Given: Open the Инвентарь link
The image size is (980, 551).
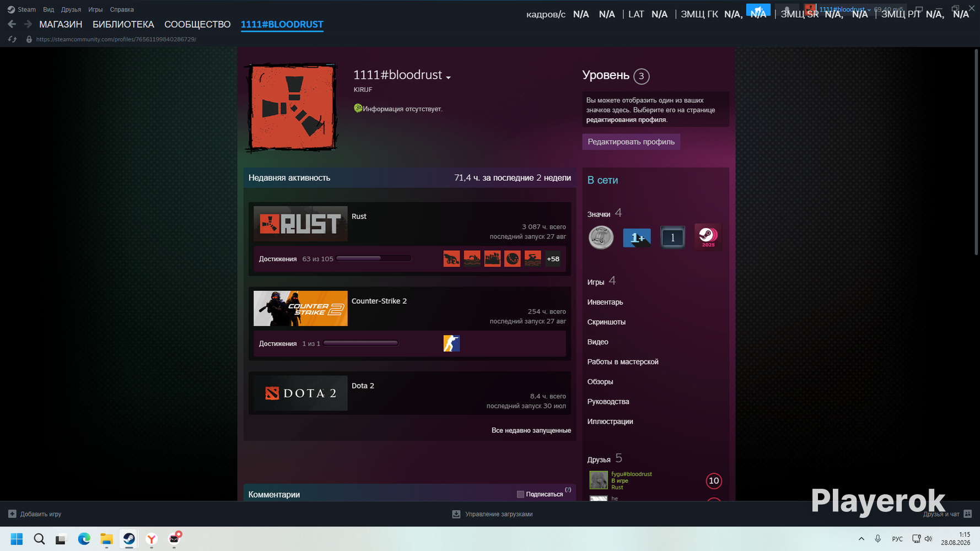Looking at the screenshot, I should (x=605, y=302).
